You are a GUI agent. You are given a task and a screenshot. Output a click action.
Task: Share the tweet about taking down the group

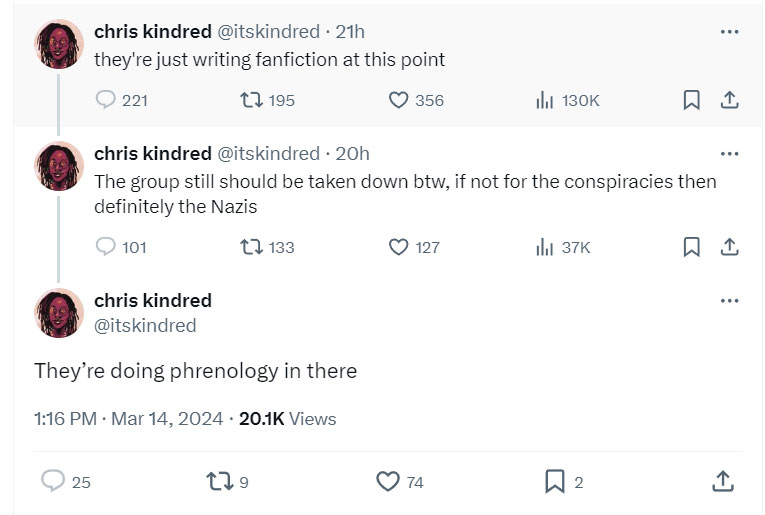(730, 247)
